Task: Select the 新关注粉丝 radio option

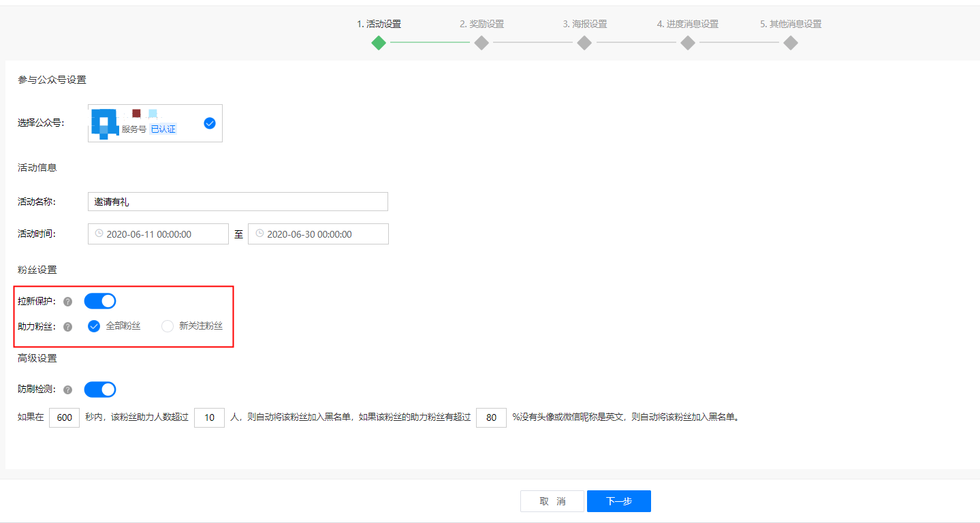Action: tap(168, 326)
